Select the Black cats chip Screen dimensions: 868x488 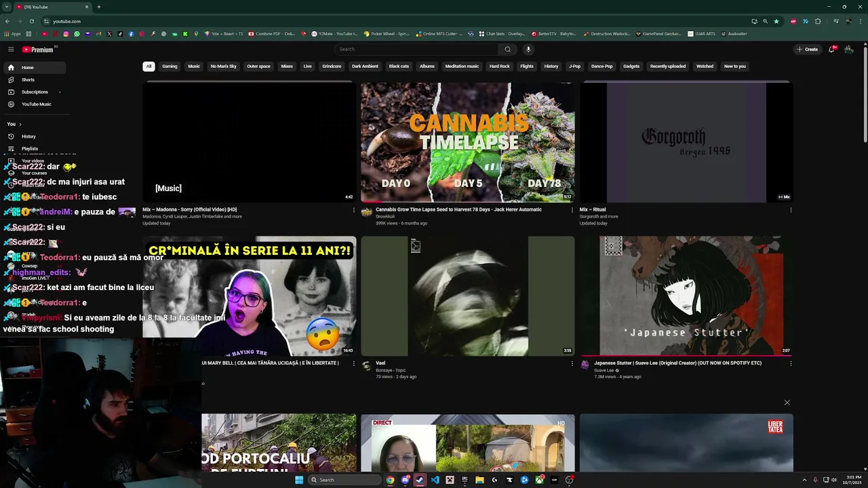click(399, 66)
